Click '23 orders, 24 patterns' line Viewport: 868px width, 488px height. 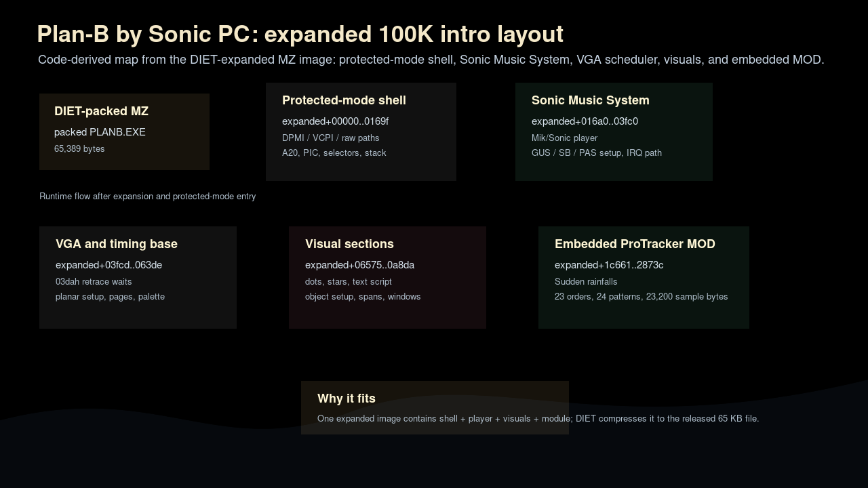pos(641,297)
